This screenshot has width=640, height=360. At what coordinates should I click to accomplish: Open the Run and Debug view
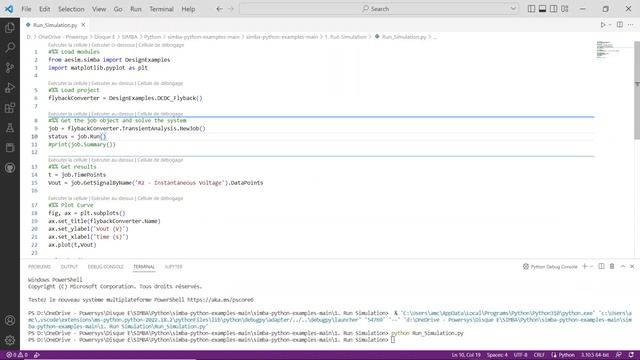click(x=10, y=87)
